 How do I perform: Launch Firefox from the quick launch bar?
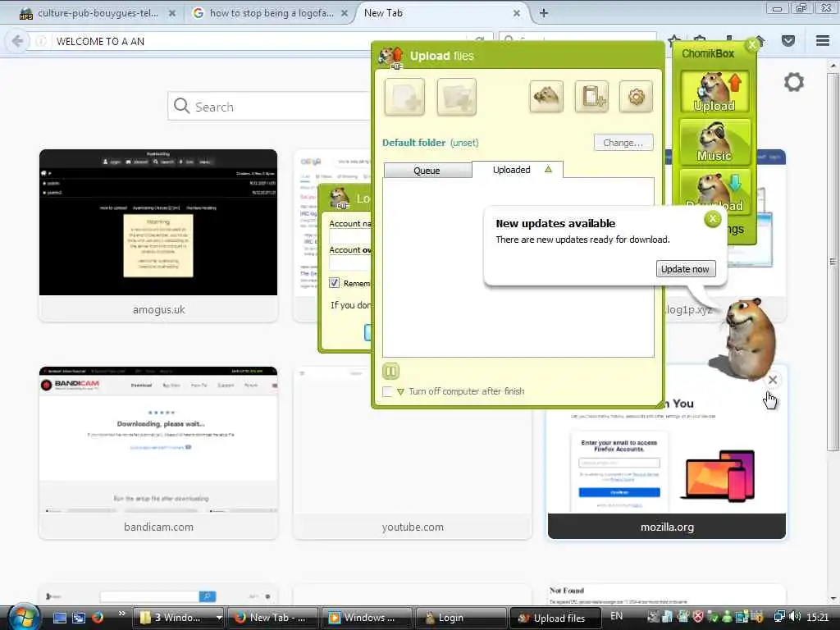pyautogui.click(x=98, y=618)
